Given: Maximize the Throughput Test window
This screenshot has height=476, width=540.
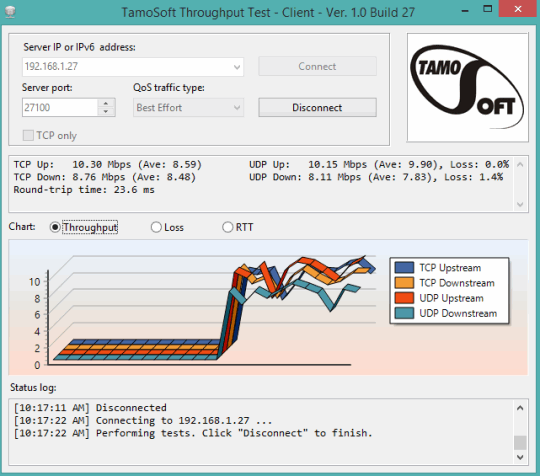Looking at the screenshot, I should 487,9.
